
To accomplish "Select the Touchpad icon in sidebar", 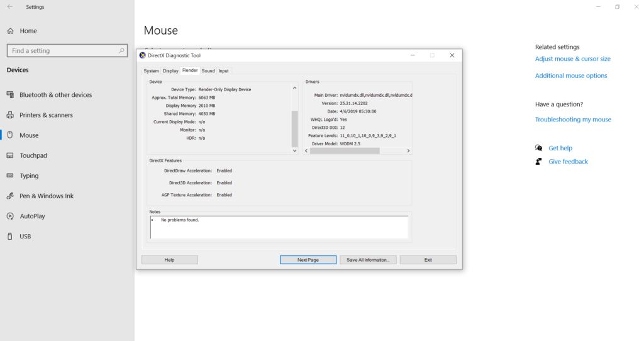I will (x=10, y=155).
